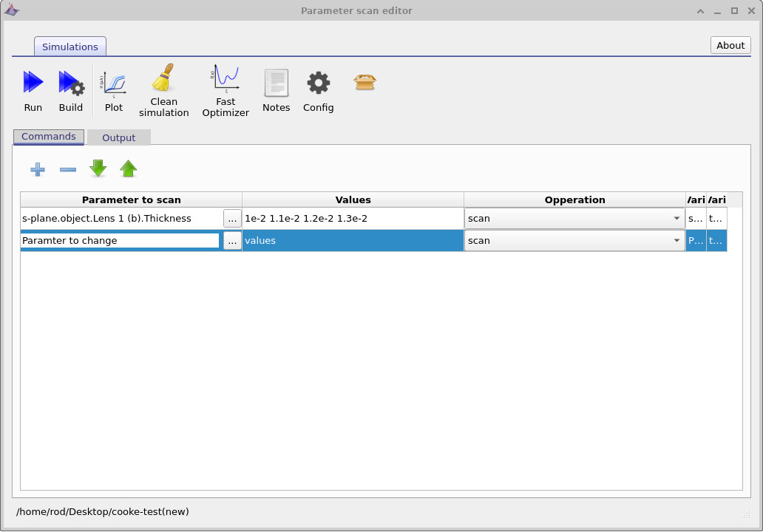Remove selected row with the minus icon

click(67, 169)
